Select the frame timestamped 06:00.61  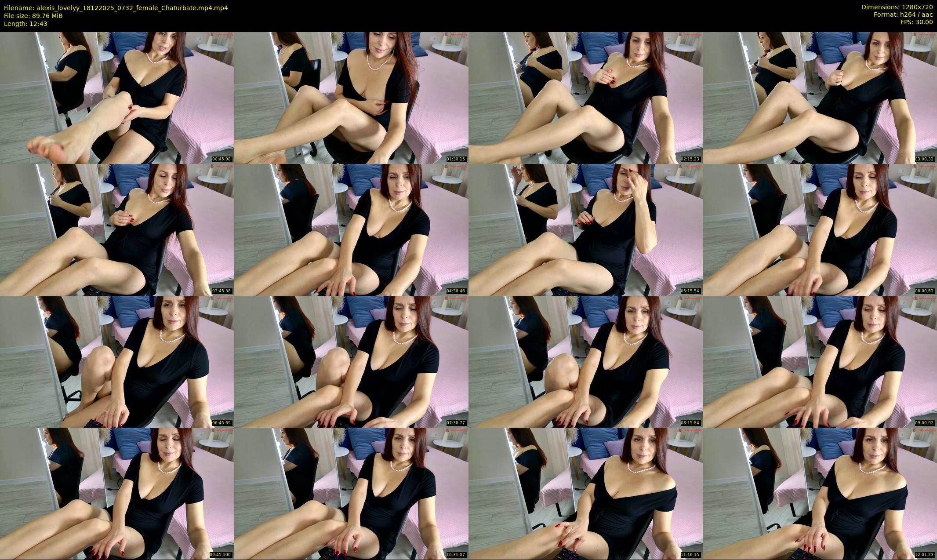click(820, 229)
